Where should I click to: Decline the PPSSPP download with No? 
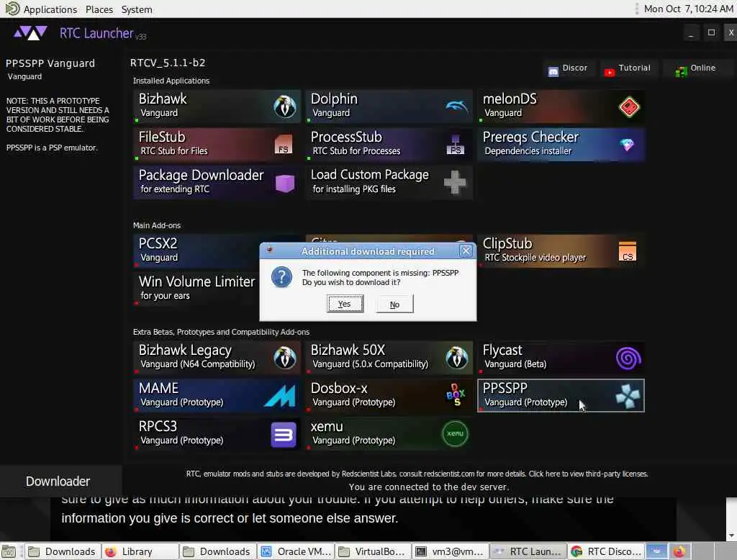(x=394, y=304)
